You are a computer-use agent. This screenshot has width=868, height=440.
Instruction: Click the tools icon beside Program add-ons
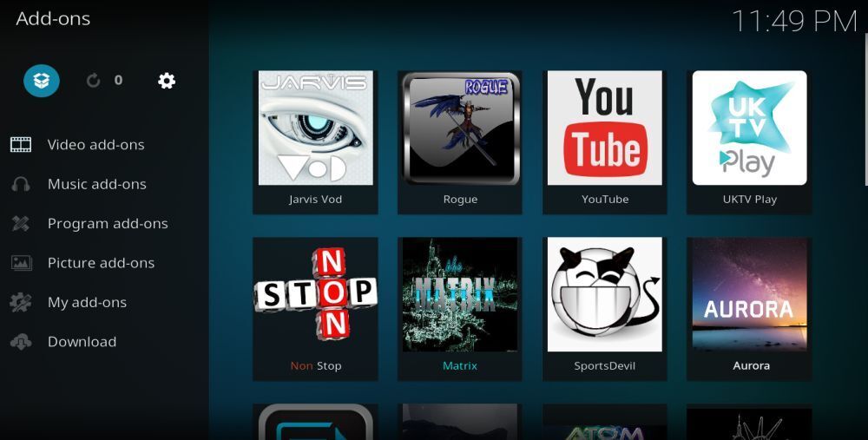pyautogui.click(x=21, y=224)
